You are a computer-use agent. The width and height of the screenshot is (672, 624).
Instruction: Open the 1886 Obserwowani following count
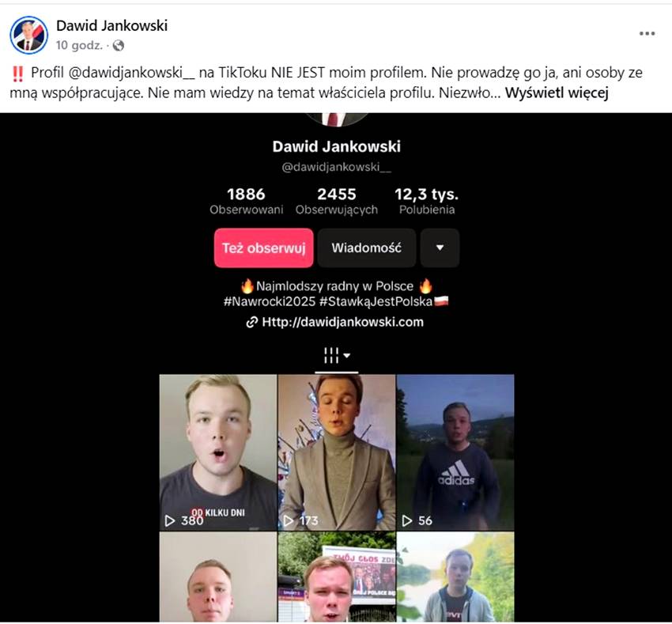tap(246, 201)
